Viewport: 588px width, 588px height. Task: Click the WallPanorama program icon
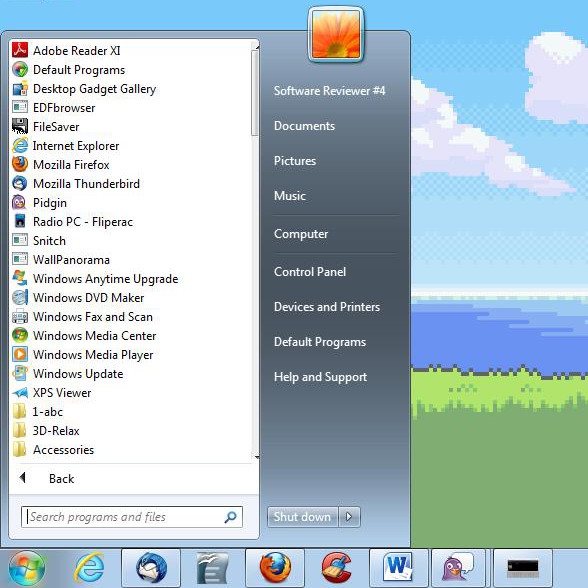[x=20, y=259]
